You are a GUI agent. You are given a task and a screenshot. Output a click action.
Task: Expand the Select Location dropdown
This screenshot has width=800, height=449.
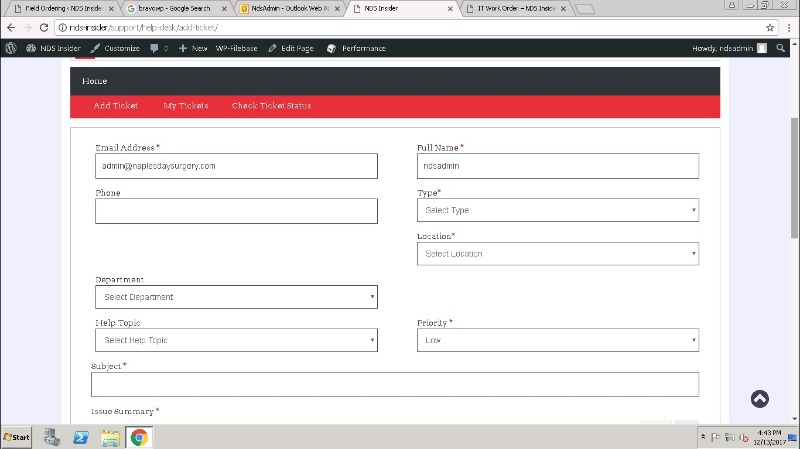pos(557,254)
